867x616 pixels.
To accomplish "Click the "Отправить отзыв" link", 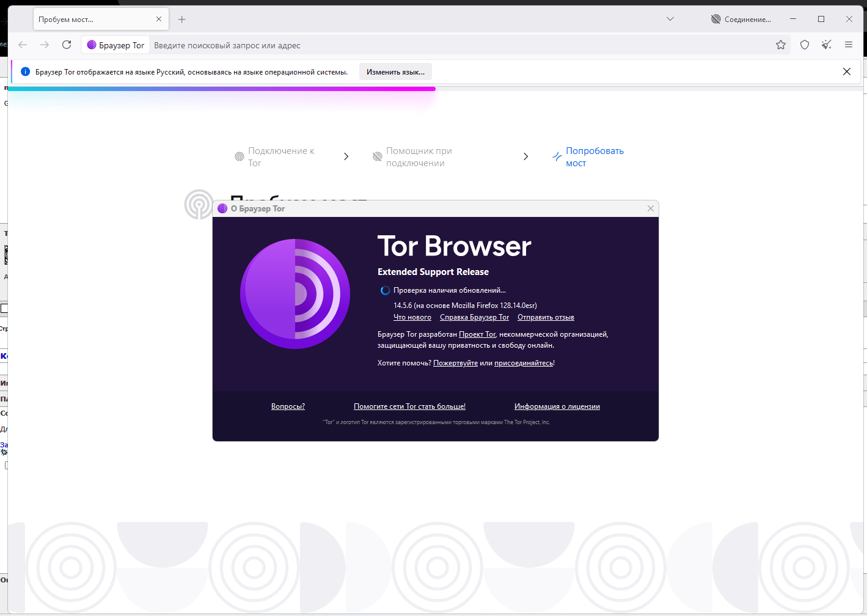I will pos(546,317).
